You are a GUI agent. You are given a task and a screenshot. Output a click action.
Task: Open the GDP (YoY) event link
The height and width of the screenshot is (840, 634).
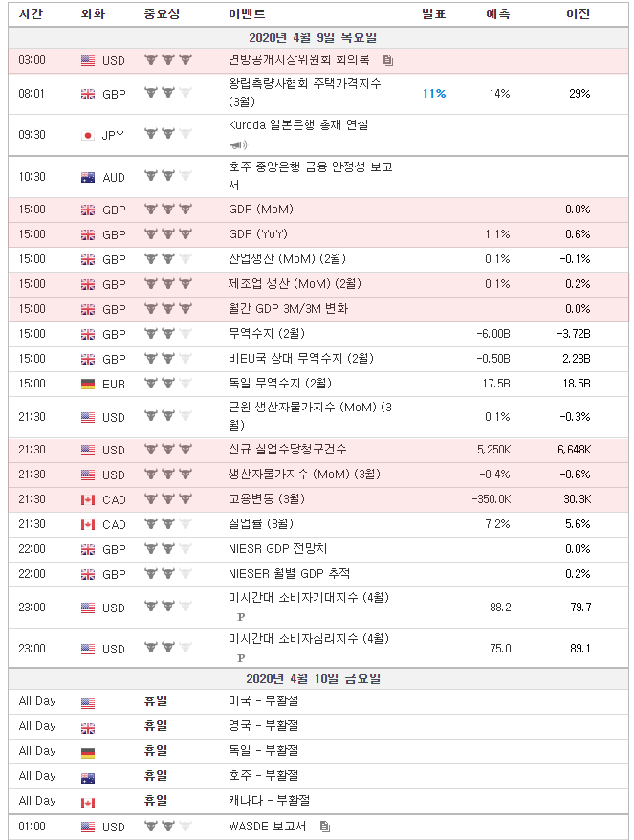(258, 234)
